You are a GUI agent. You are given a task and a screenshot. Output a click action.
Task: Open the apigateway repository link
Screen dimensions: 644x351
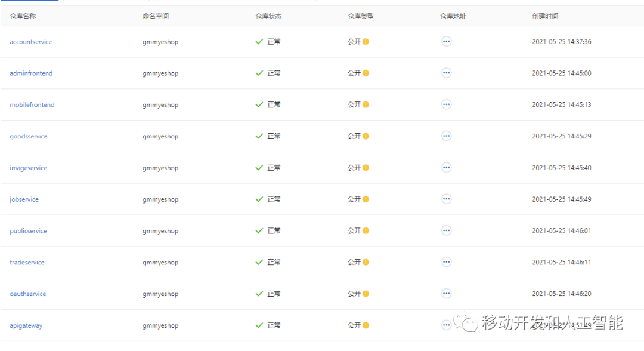coord(26,326)
